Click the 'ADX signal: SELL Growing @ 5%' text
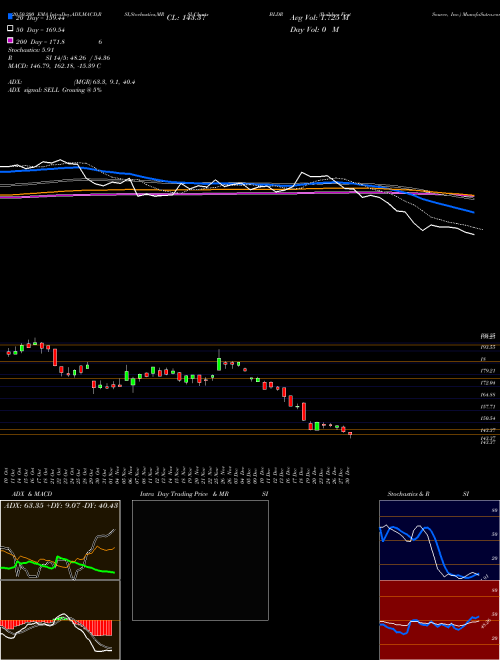Viewport: 500px width, 660px height. (55, 90)
